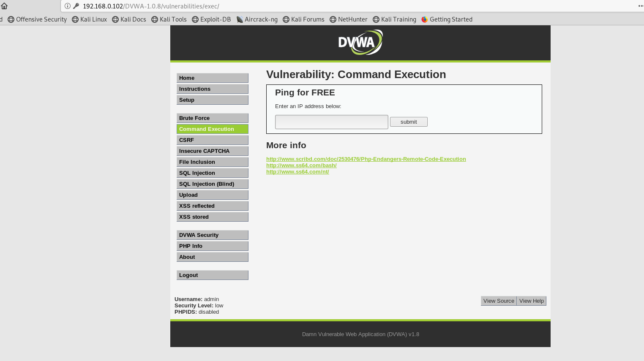The height and width of the screenshot is (361, 644).
Task: Click the browser Home icon
Action: (4, 6)
